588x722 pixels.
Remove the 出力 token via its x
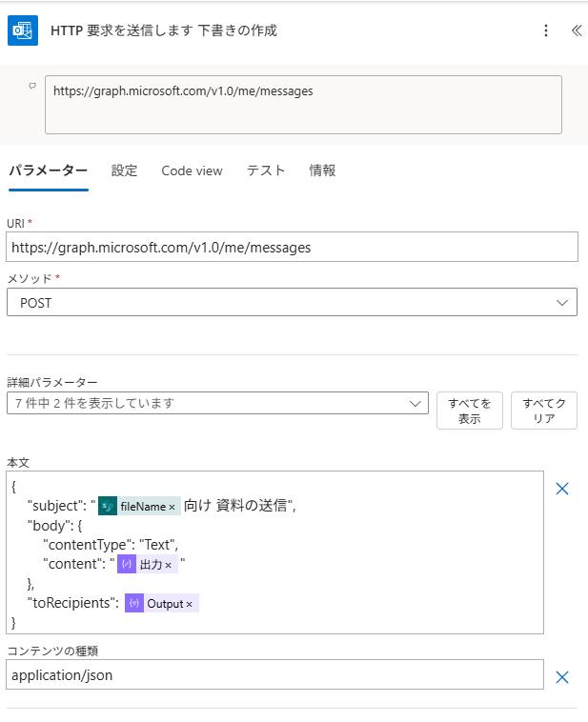coord(168,565)
